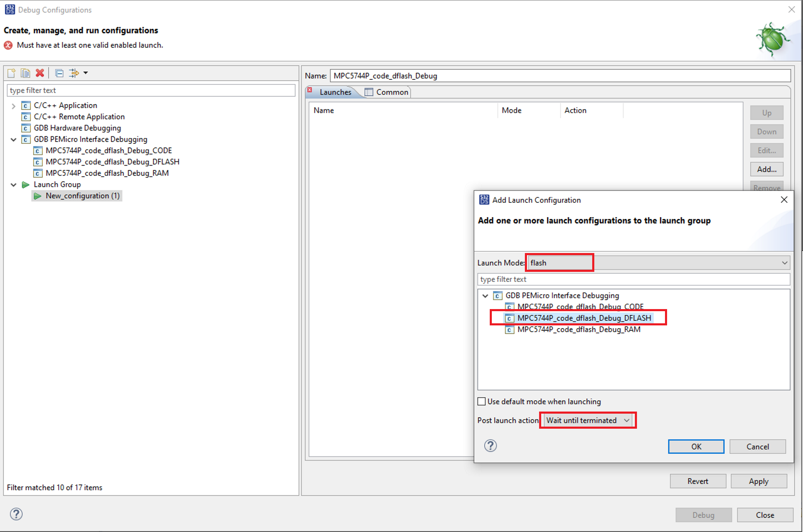The height and width of the screenshot is (532, 803).
Task: Expand the C/C++ Application tree node
Action: (13, 106)
